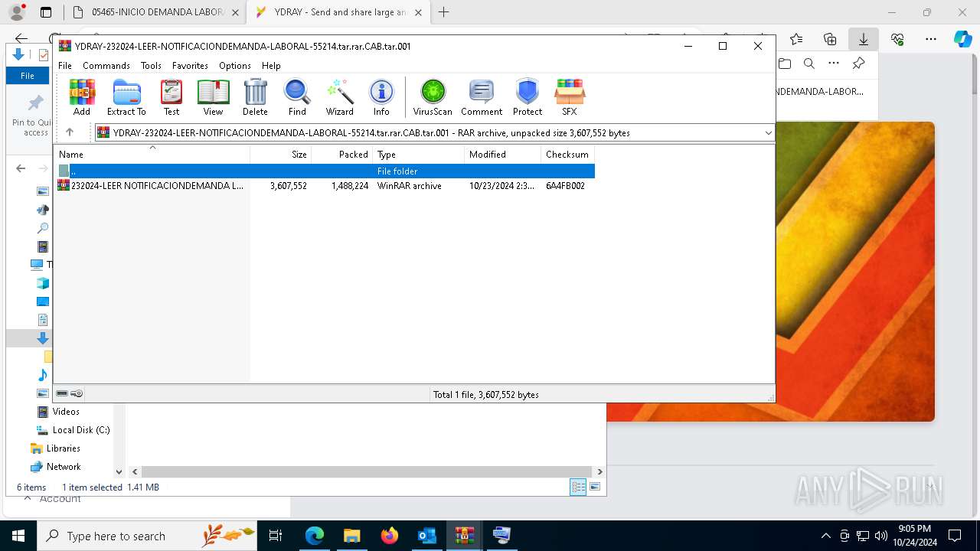The width and height of the screenshot is (980, 551).
Task: Open the Find magnifier tool
Action: [297, 97]
